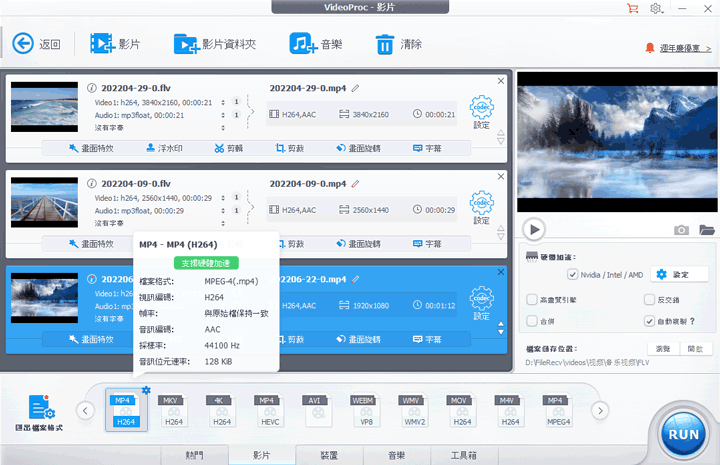Move selected 202206 video up
The height and width of the screenshot is (465, 720).
(501, 324)
